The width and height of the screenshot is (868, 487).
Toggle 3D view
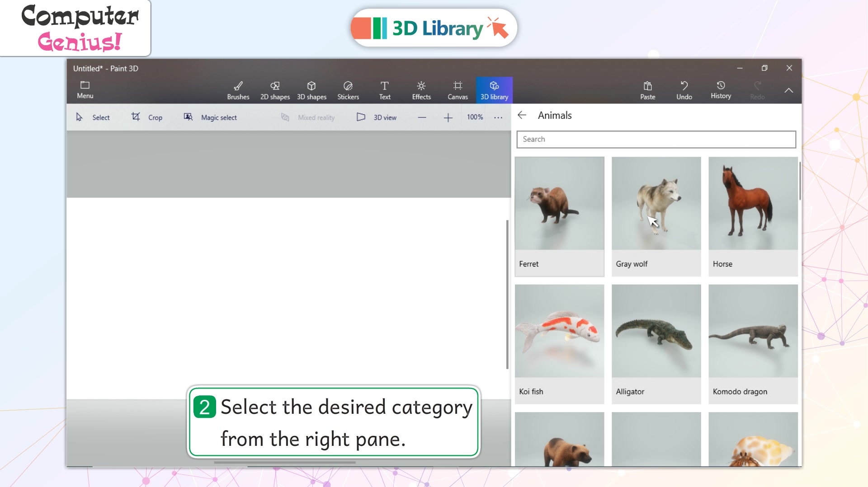coord(377,117)
